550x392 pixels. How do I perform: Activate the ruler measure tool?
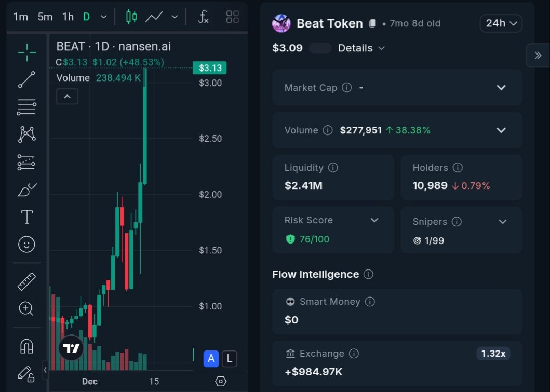[x=26, y=281]
